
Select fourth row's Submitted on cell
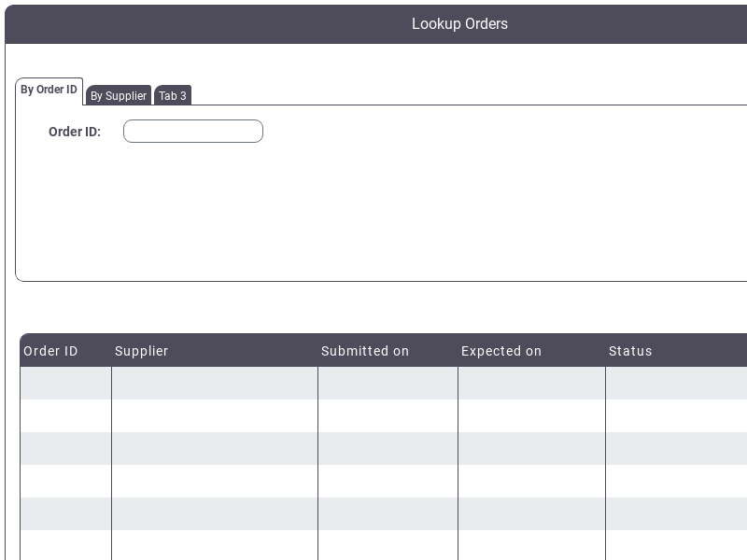click(x=388, y=481)
